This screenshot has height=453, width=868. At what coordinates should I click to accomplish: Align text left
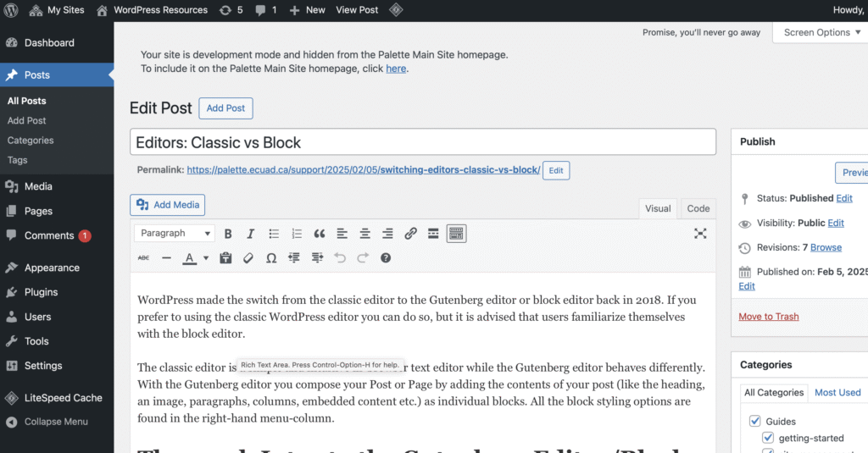[342, 234]
